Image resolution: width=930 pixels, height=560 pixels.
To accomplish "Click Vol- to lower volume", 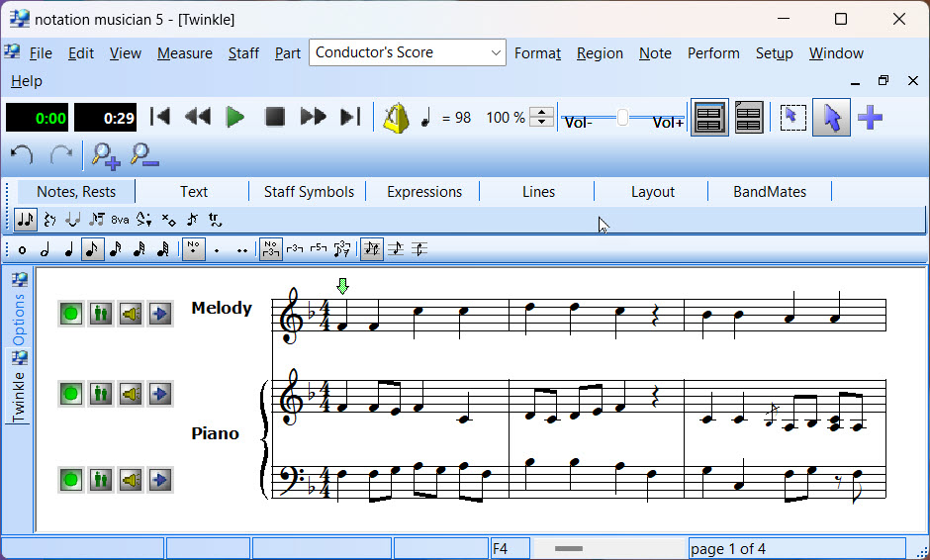I will pyautogui.click(x=579, y=123).
